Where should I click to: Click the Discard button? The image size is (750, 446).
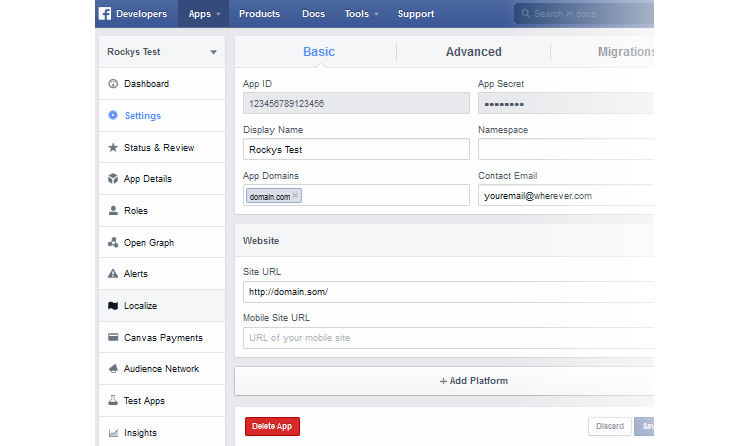click(x=610, y=426)
